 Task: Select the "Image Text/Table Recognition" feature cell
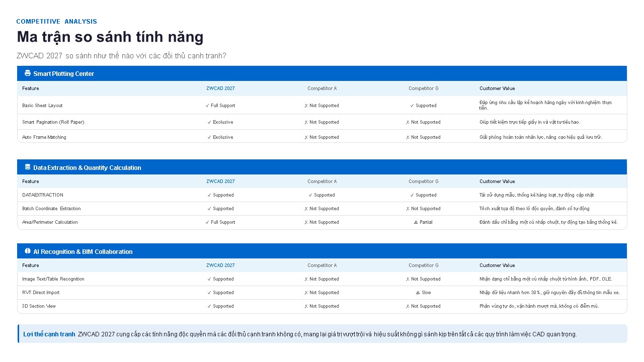coord(53,279)
